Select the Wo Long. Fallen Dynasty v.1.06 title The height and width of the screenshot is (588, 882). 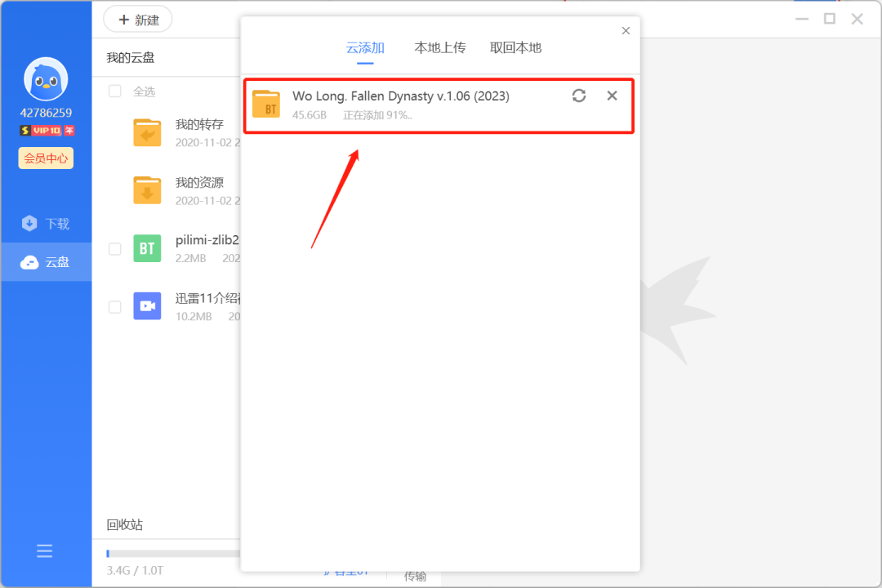click(x=400, y=96)
